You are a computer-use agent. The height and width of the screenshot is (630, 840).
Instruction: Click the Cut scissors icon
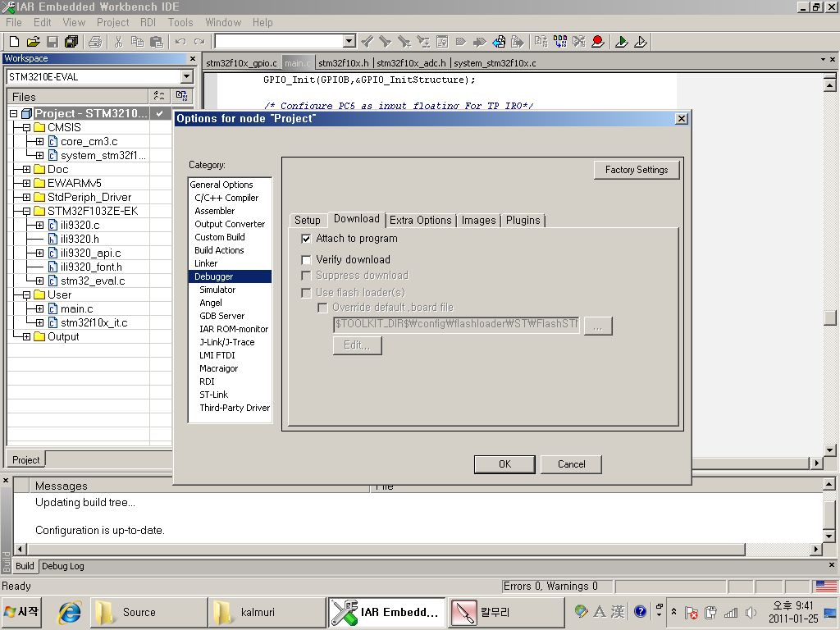coord(118,42)
